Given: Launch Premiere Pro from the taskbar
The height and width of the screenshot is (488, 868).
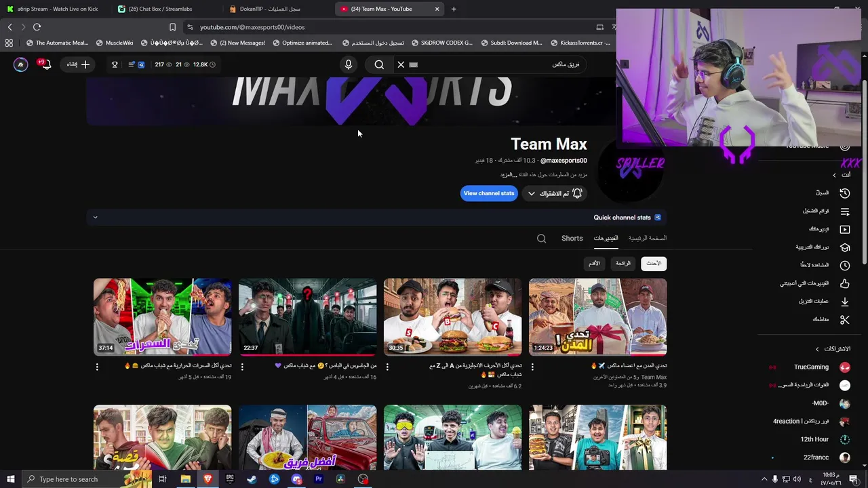Looking at the screenshot, I should pyautogui.click(x=318, y=479).
